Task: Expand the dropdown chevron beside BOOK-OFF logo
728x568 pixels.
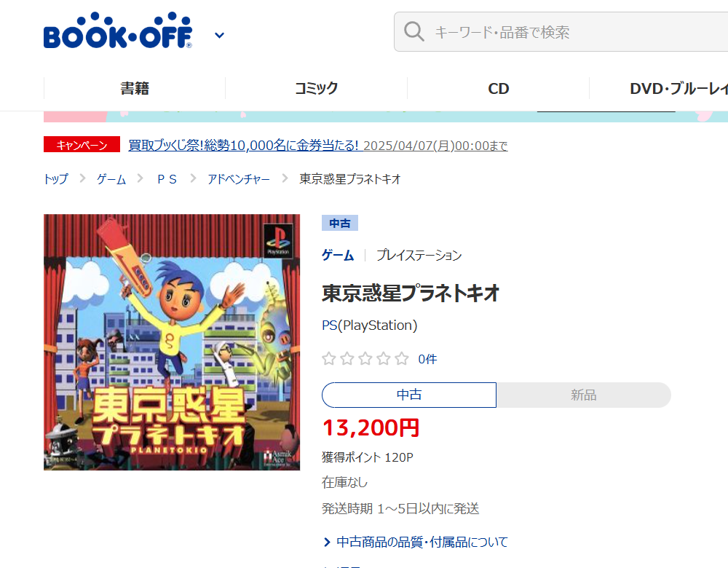Action: point(220,35)
